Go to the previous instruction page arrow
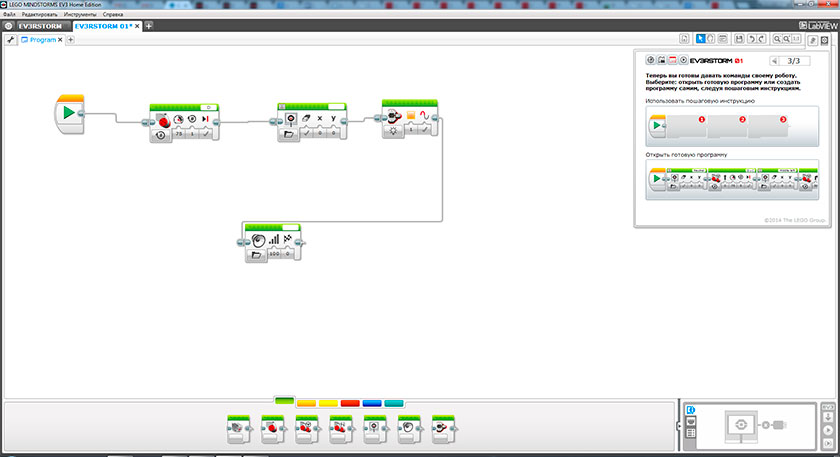The width and height of the screenshot is (840, 457). (774, 61)
